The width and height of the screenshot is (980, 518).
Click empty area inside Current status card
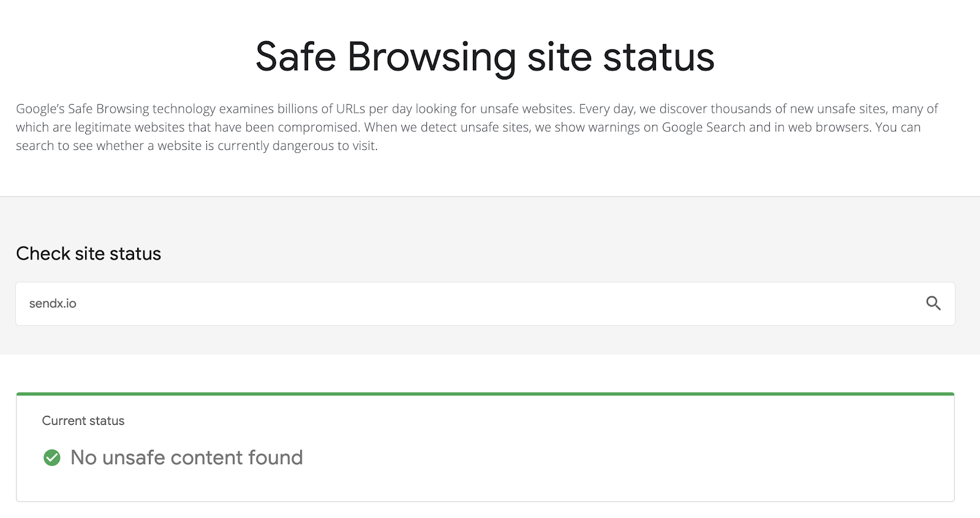[612, 453]
